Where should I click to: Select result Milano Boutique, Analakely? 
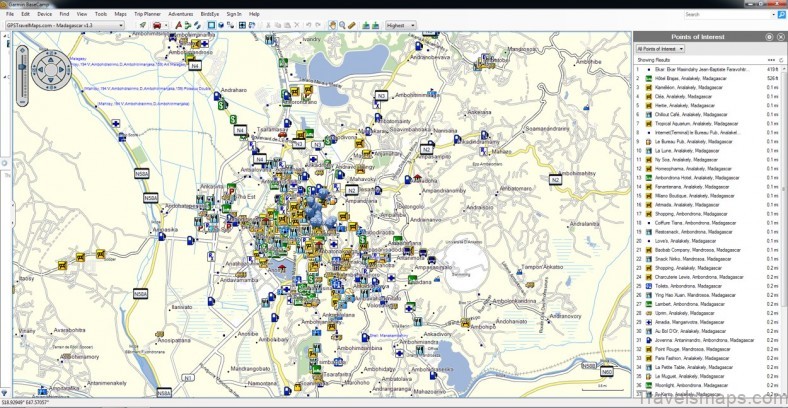[708, 196]
